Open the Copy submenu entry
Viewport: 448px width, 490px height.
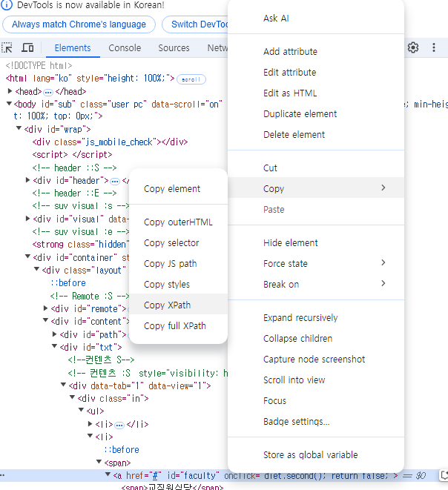tap(316, 188)
